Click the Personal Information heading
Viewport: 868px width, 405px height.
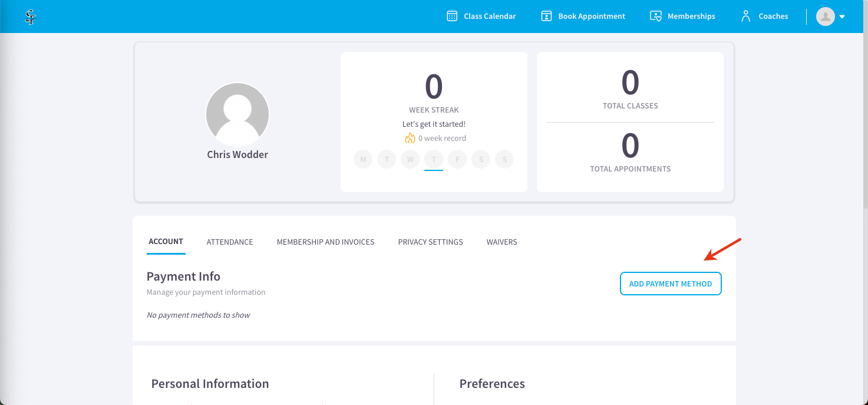click(210, 384)
